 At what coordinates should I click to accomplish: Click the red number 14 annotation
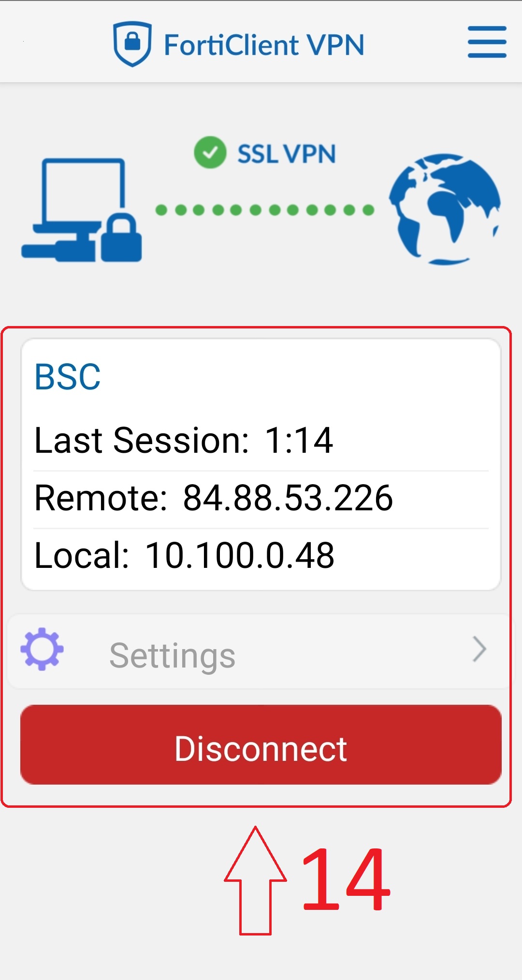[x=346, y=879]
